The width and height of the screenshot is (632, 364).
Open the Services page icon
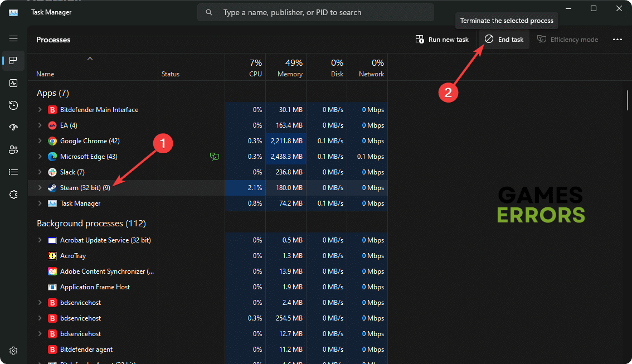coord(13,195)
